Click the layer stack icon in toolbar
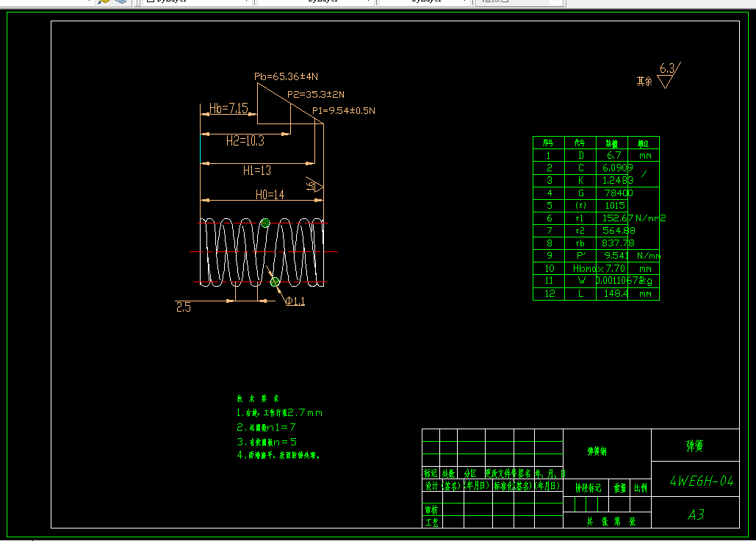The width and height of the screenshot is (756, 541). pyautogui.click(x=119, y=1)
